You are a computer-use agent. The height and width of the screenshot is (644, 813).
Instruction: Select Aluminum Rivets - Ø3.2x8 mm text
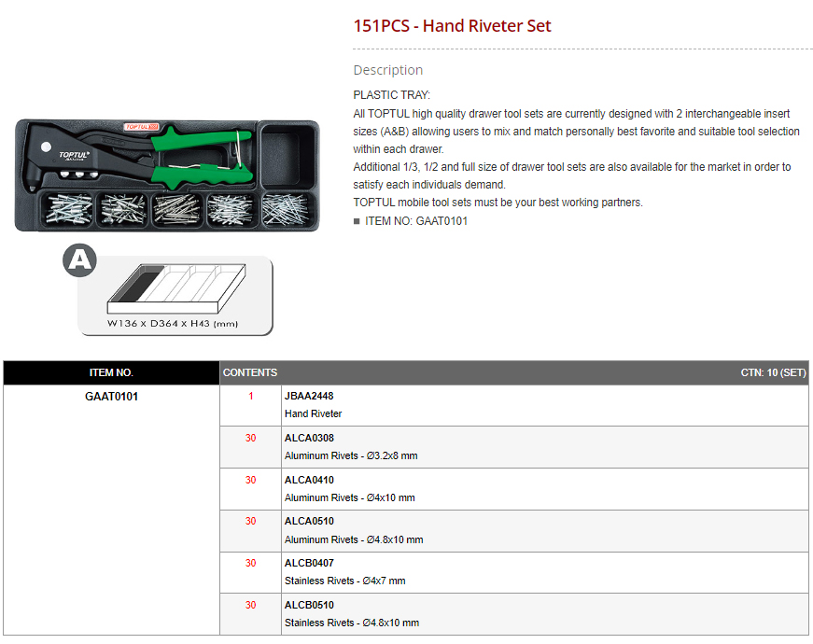point(351,455)
